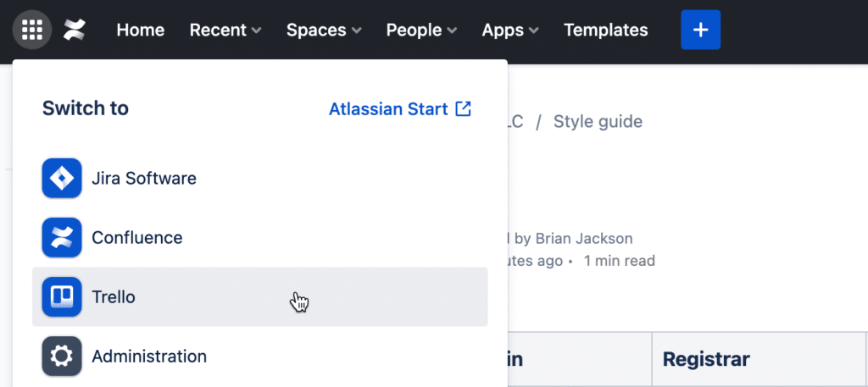This screenshot has width=868, height=387.
Task: Click the Administration gear icon
Action: coord(62,357)
